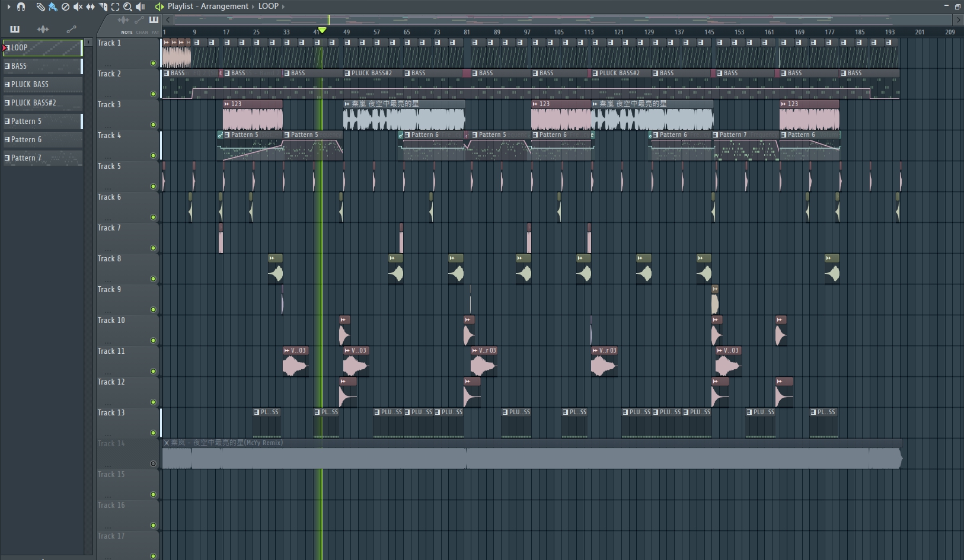The width and height of the screenshot is (964, 560).
Task: Select the Slice tool
Action: pyautogui.click(x=103, y=7)
